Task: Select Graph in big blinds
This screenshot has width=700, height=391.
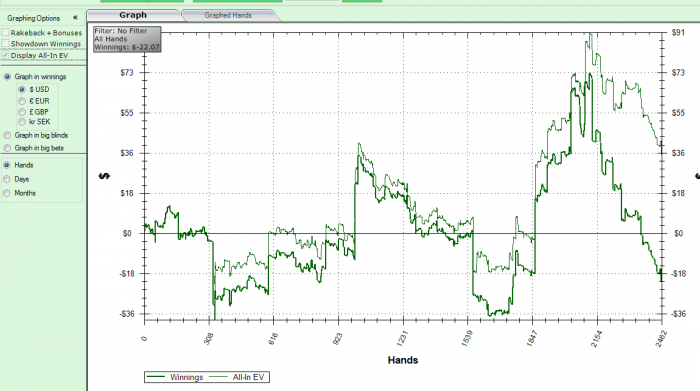Action: pyautogui.click(x=7, y=135)
